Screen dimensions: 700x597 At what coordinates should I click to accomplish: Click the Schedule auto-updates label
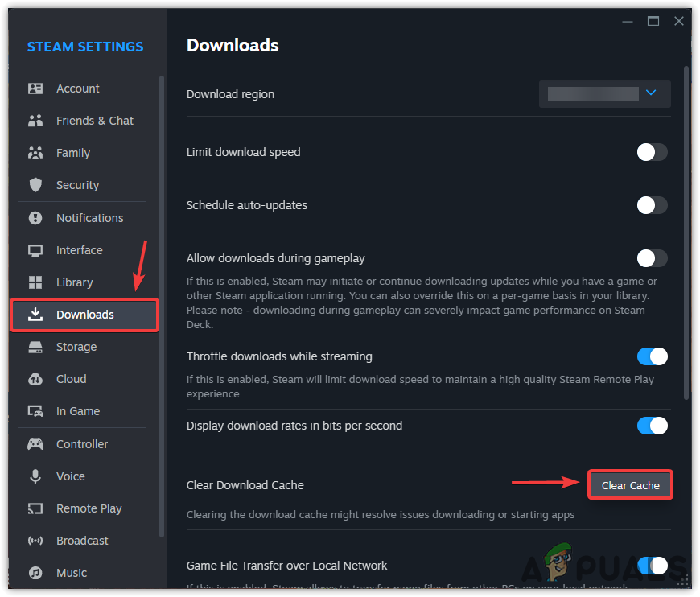247,205
